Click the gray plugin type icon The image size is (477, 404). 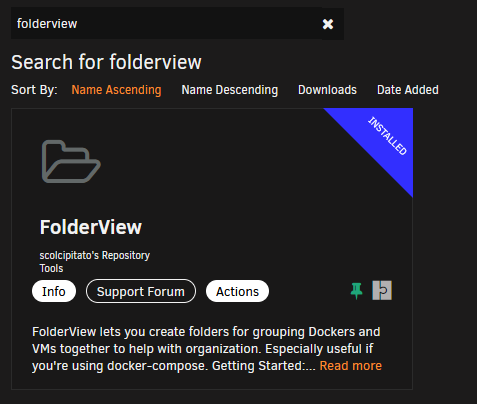[382, 290]
